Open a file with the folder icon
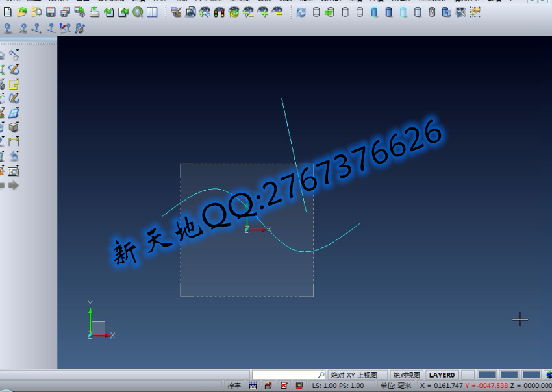This screenshot has height=392, width=552. click(22, 12)
